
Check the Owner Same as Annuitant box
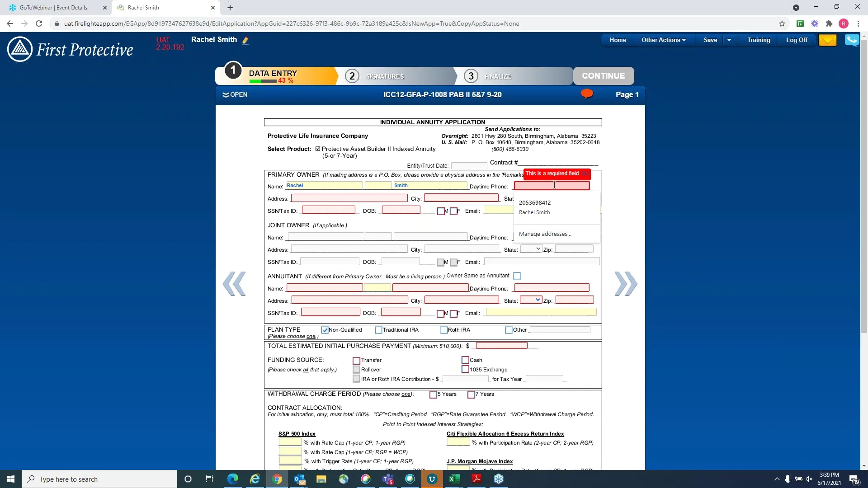pyautogui.click(x=517, y=276)
